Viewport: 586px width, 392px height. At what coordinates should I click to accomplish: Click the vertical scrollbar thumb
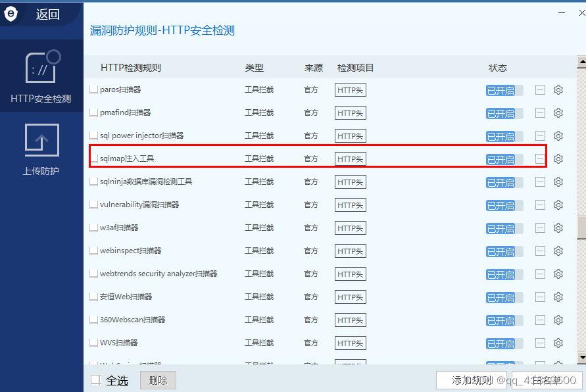pos(581,228)
